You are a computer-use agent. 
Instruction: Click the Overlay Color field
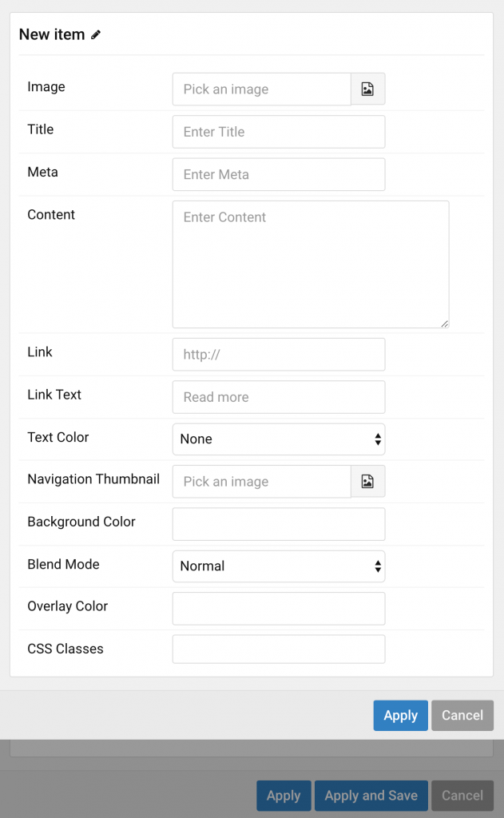278,608
